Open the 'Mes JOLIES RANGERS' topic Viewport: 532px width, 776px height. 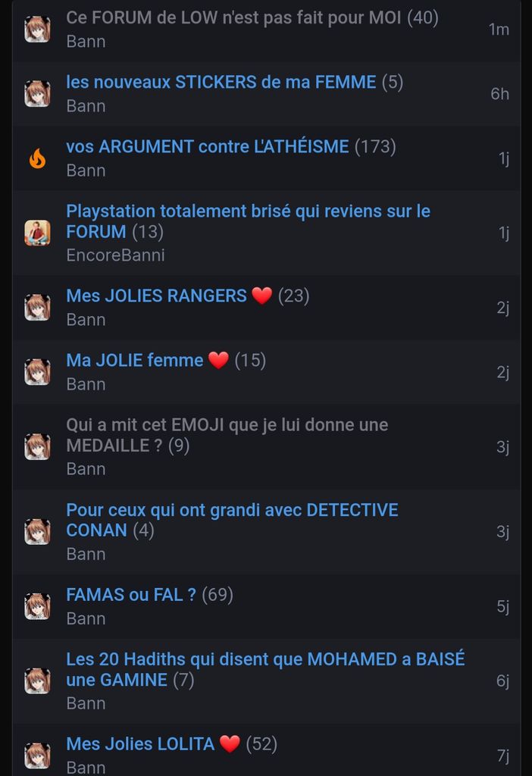[x=156, y=296]
